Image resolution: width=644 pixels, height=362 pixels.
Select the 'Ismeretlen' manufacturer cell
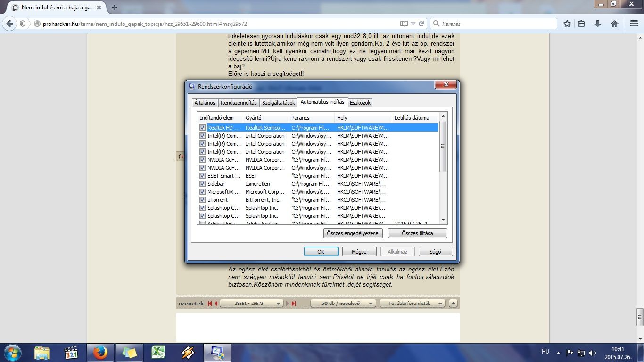pos(258,184)
